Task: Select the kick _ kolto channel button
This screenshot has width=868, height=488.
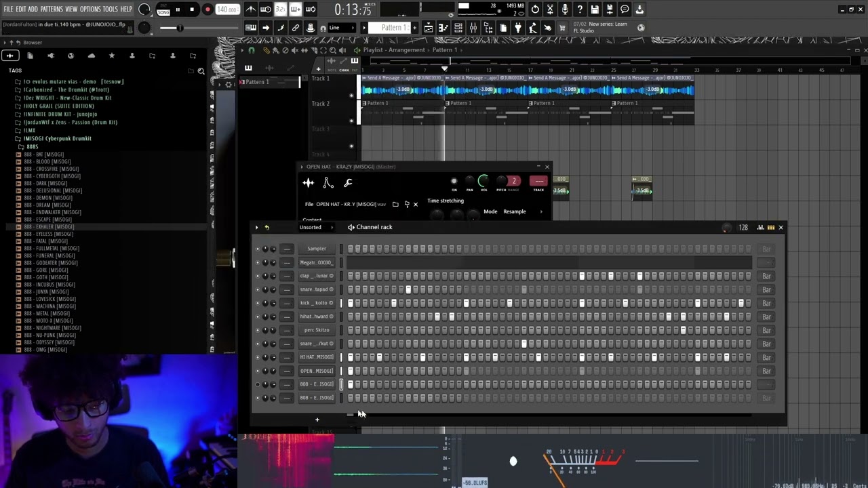Action: point(317,303)
